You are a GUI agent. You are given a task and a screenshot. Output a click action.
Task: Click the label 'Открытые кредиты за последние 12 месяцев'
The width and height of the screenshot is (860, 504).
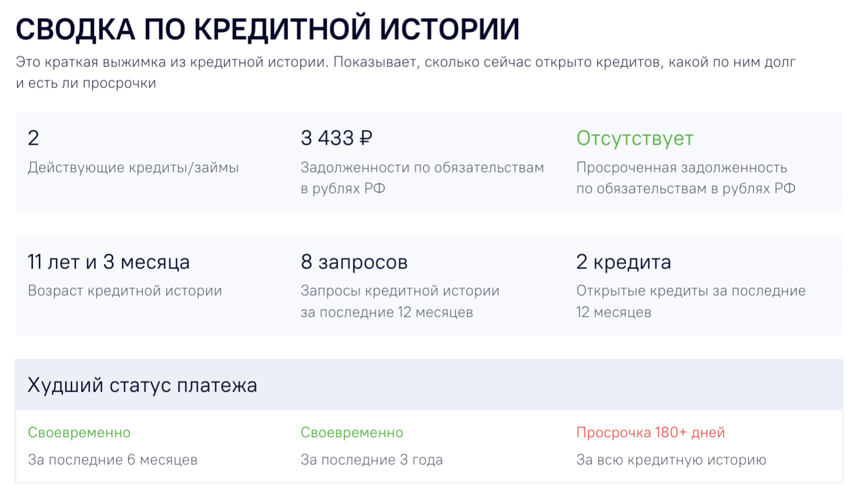pyautogui.click(x=691, y=301)
